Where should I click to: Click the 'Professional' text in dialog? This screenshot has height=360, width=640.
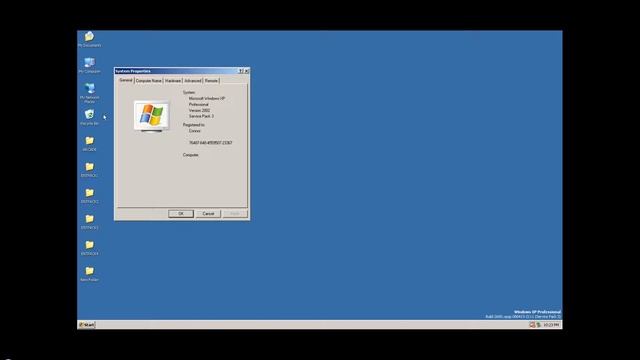tap(198, 104)
